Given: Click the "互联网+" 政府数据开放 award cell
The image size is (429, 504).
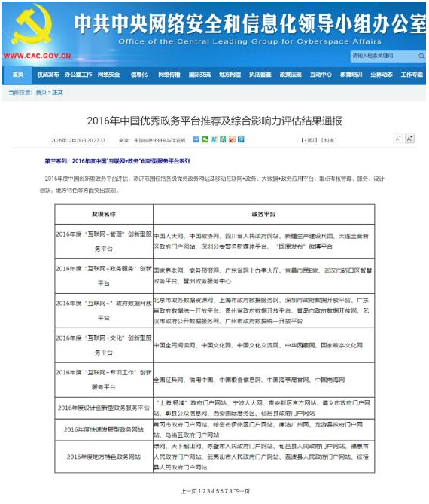Looking at the screenshot, I should pyautogui.click(x=104, y=310).
